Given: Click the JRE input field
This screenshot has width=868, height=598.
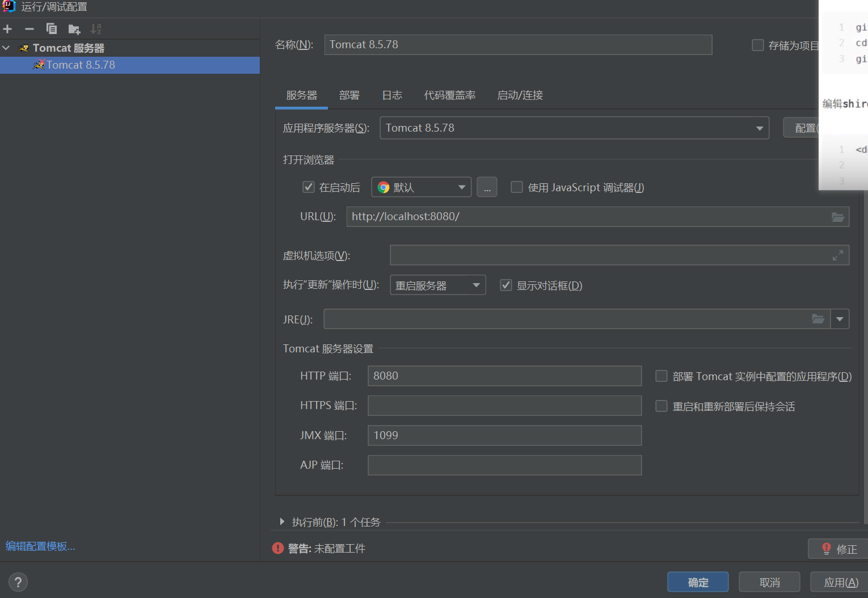Looking at the screenshot, I should point(577,319).
